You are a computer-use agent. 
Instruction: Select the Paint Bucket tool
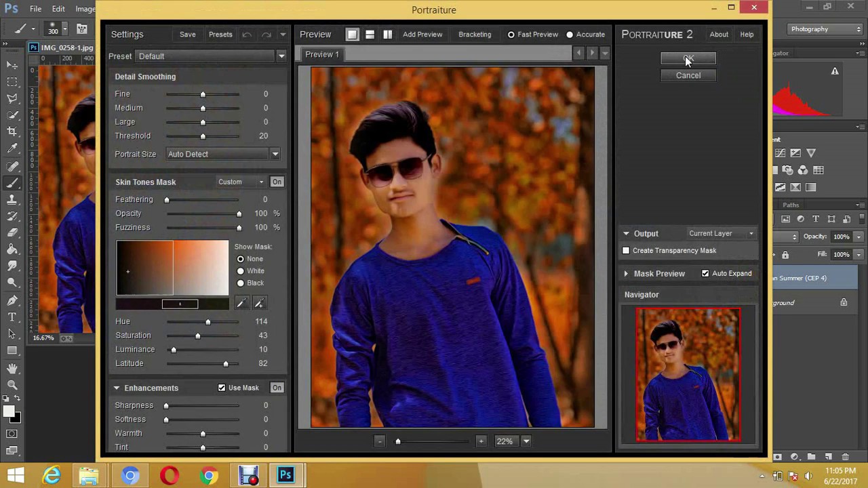click(x=12, y=250)
